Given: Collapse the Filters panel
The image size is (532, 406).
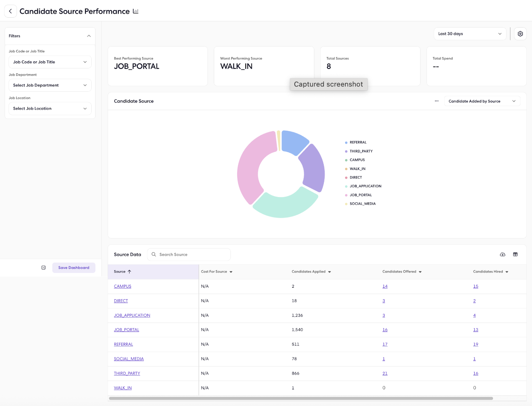Looking at the screenshot, I should 89,36.
